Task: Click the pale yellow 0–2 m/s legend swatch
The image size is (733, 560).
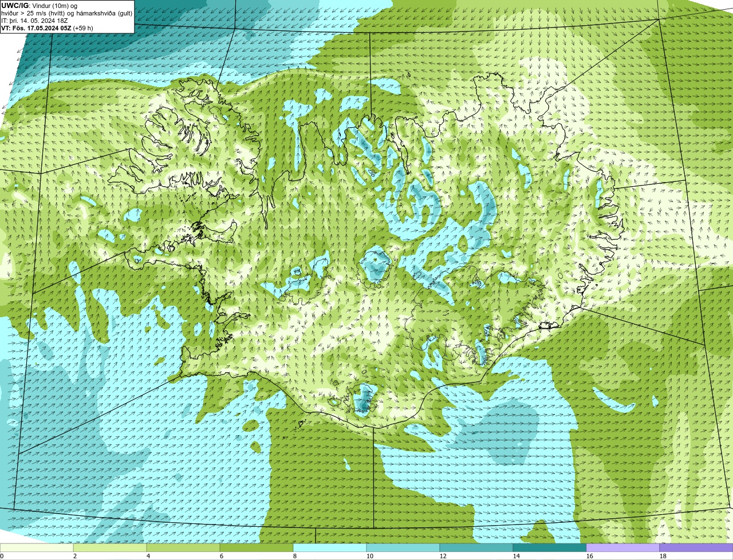Action: [x=37, y=548]
